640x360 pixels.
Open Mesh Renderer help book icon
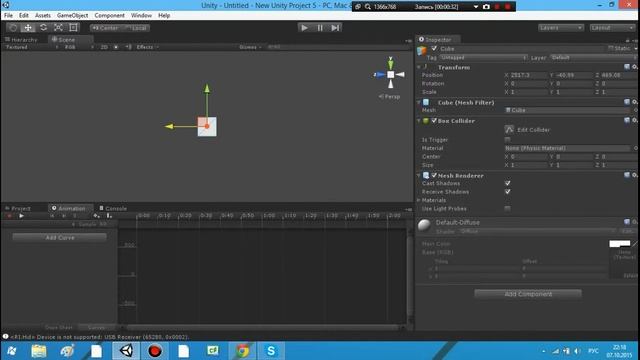coord(627,175)
